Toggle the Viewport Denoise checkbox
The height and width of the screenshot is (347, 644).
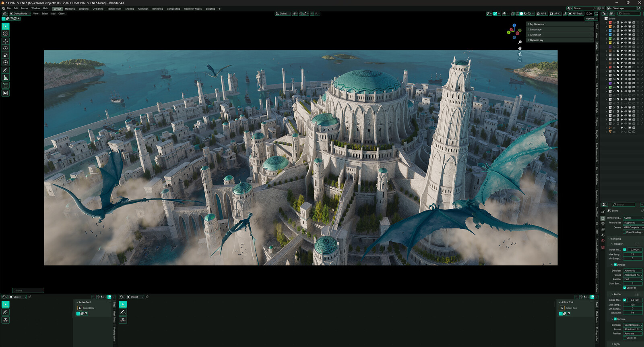[615, 265]
